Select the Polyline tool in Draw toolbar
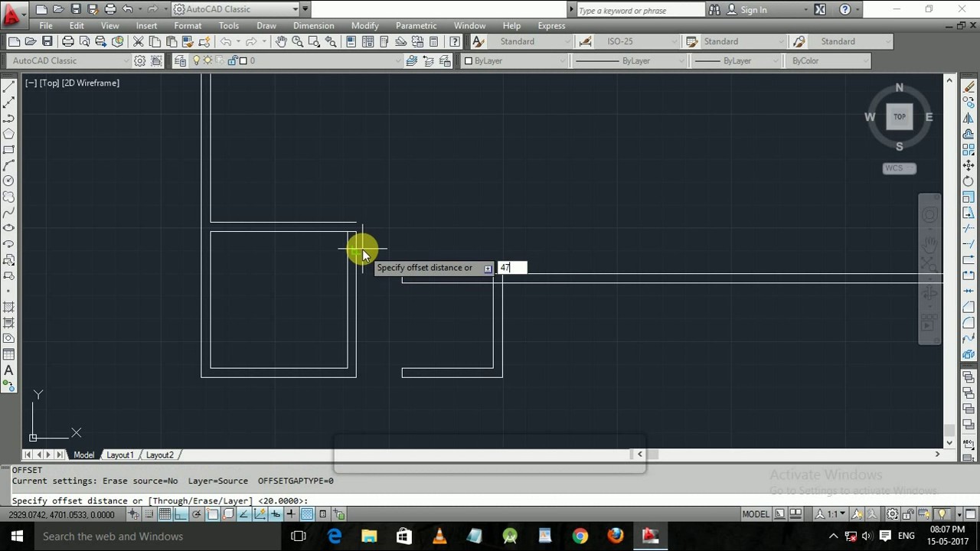 8,118
